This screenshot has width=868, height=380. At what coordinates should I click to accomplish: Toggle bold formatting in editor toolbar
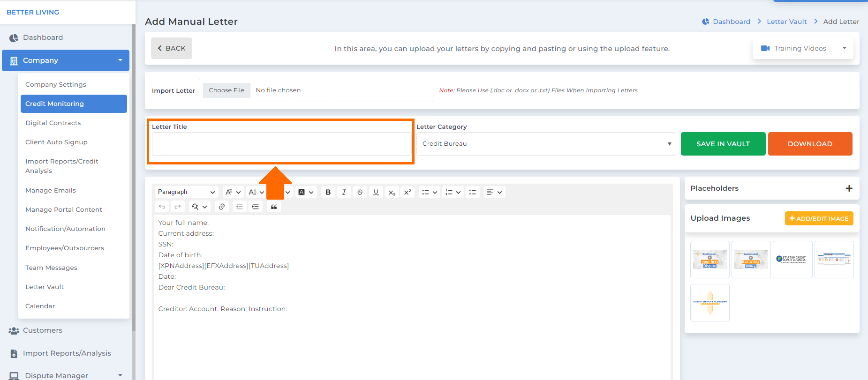tap(328, 192)
